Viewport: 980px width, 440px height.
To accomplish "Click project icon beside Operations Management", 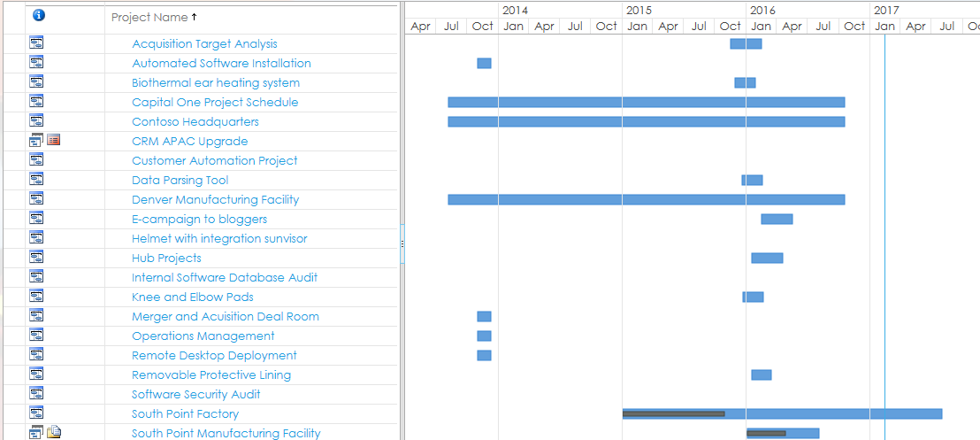I will pos(37,336).
